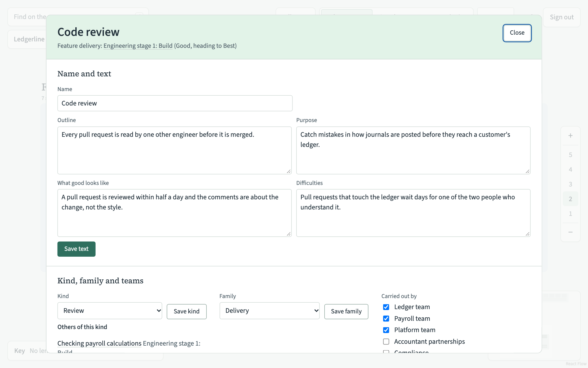Click the Name and text section heading
The image size is (588, 368).
pyautogui.click(x=84, y=74)
